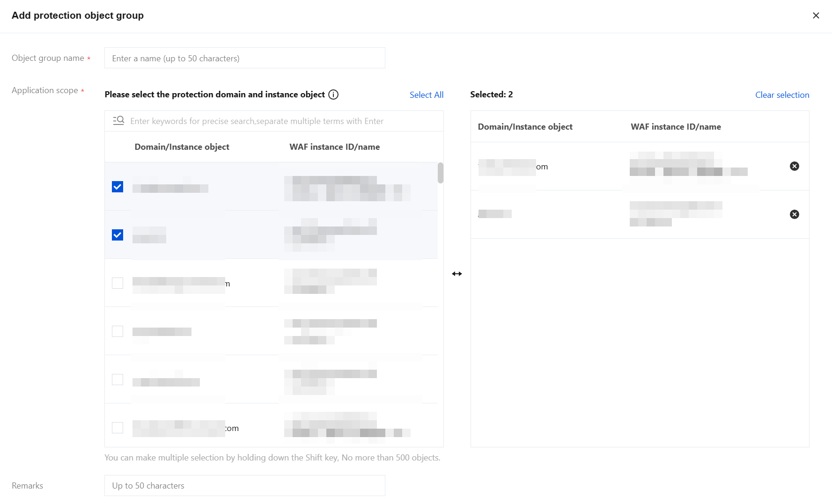
Task: Remove the first selected object ending in 'om'
Action: (x=794, y=166)
